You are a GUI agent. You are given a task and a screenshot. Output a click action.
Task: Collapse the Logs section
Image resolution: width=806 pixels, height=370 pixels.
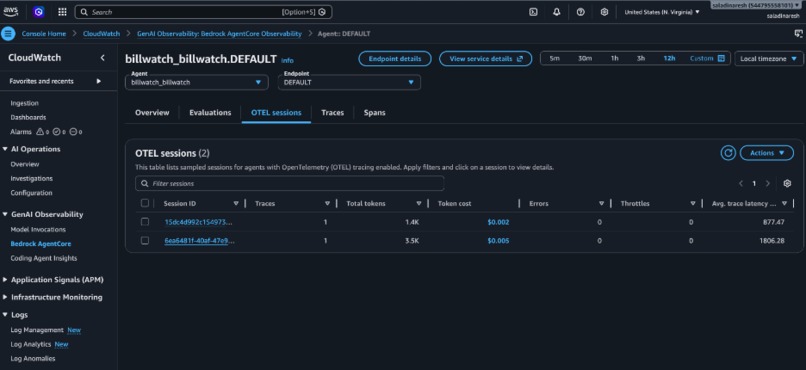pos(5,314)
